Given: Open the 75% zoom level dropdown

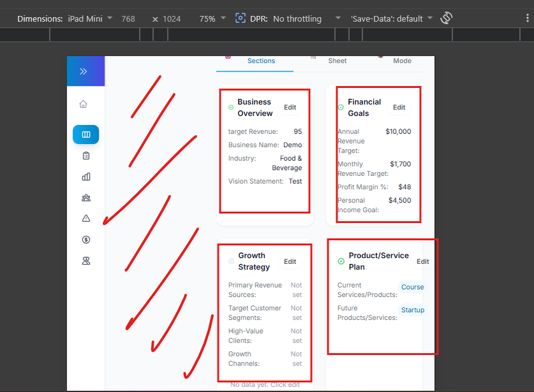Looking at the screenshot, I should pos(212,18).
